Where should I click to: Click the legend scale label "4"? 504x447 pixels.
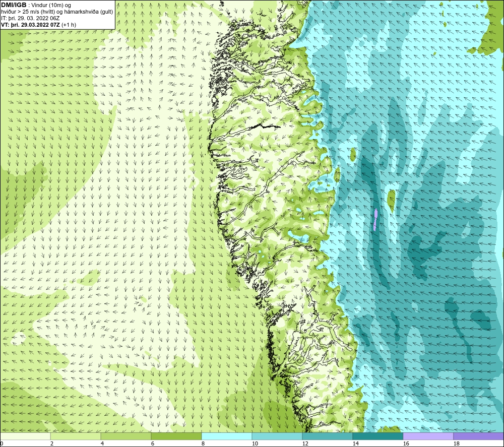pos(102,443)
